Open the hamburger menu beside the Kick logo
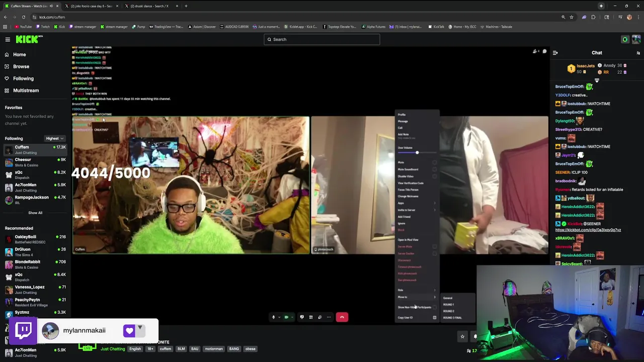The width and height of the screenshot is (644, 362). coord(8,39)
